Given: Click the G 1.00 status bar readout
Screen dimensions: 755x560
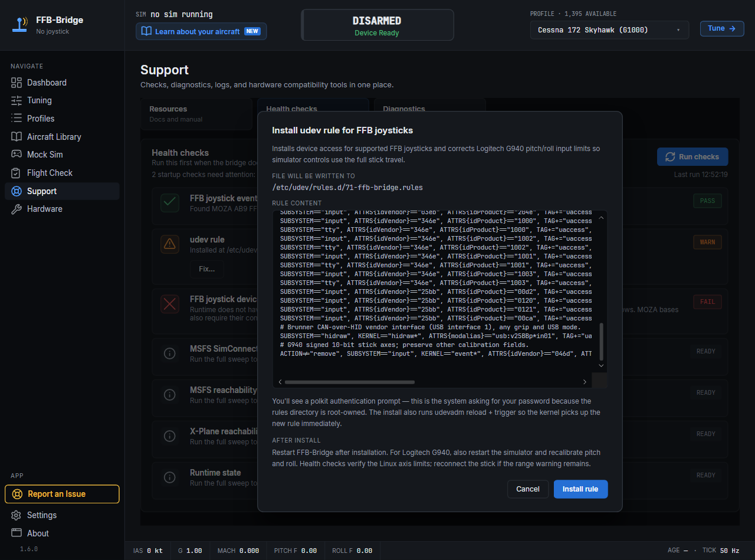Looking at the screenshot, I should pos(190,551).
